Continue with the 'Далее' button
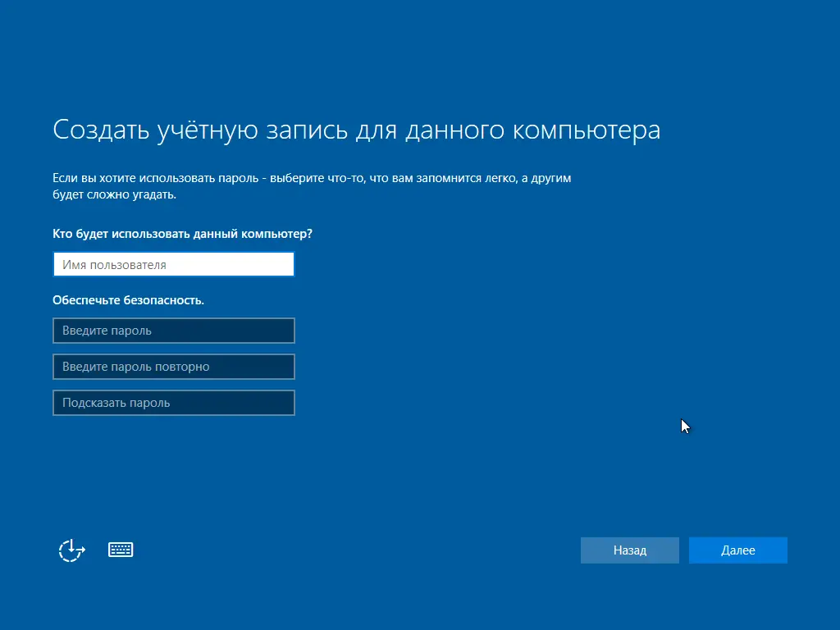Screen dimensions: 840x630 point(737,550)
